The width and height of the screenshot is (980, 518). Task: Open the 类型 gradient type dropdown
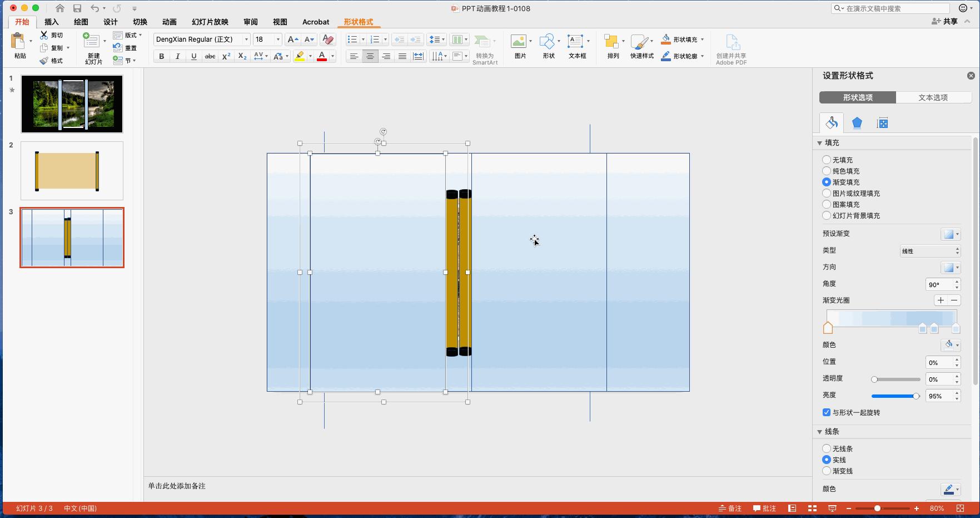coord(930,251)
